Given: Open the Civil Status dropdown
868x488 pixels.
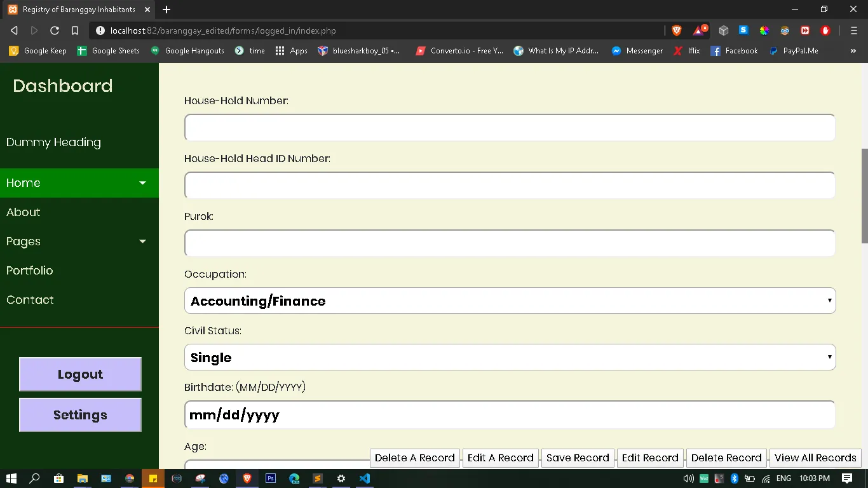Looking at the screenshot, I should pos(510,357).
